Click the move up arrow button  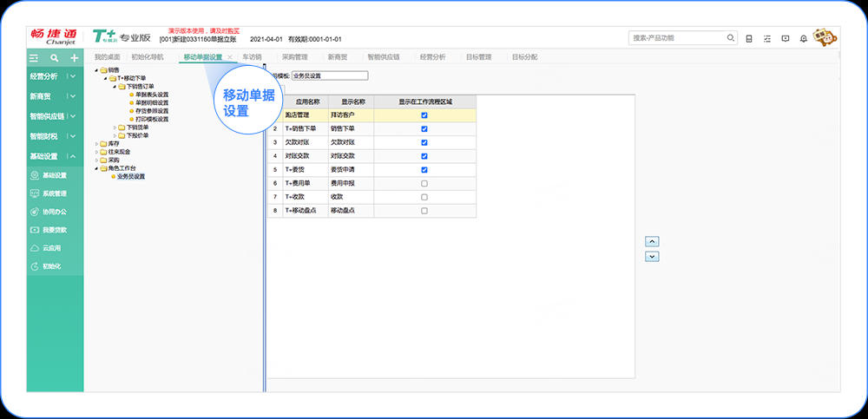[x=652, y=242]
